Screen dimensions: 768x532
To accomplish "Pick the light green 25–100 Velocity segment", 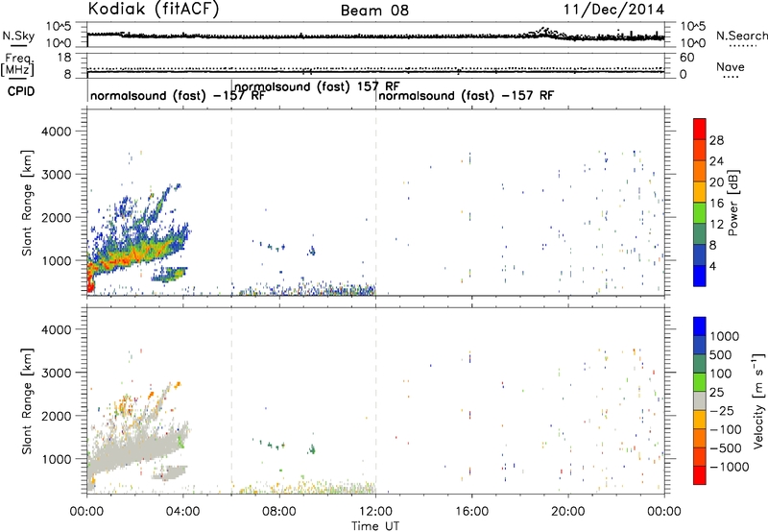I will click(700, 382).
